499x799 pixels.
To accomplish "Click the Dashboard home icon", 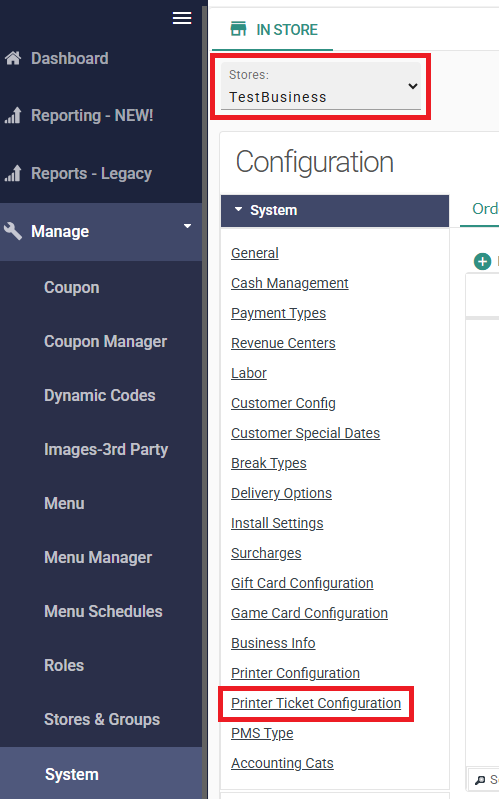I will coord(13,58).
